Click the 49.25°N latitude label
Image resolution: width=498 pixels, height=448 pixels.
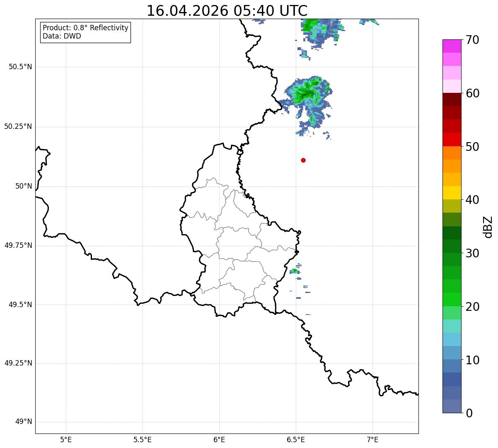point(18,363)
